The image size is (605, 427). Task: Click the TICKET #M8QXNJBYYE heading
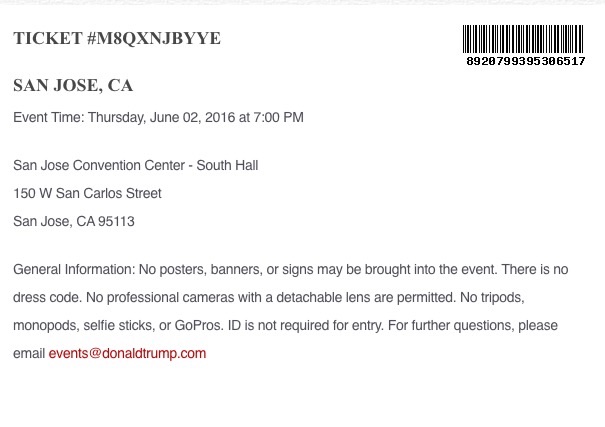[117, 38]
